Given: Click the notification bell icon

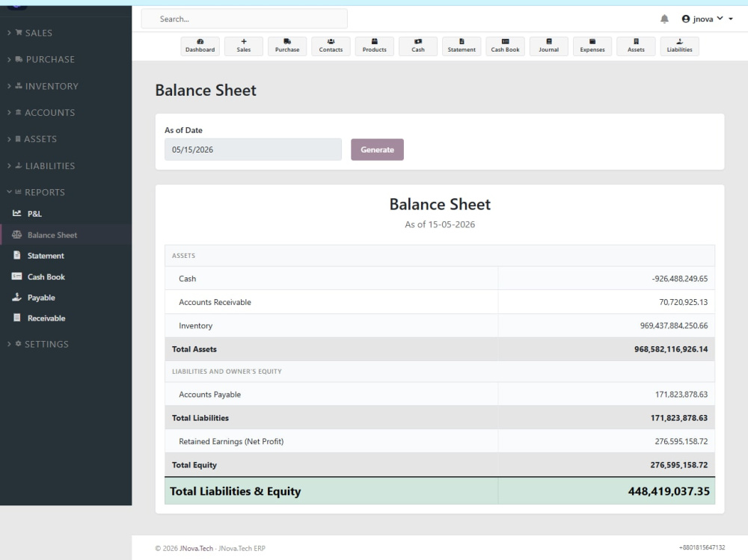Looking at the screenshot, I should [x=664, y=19].
